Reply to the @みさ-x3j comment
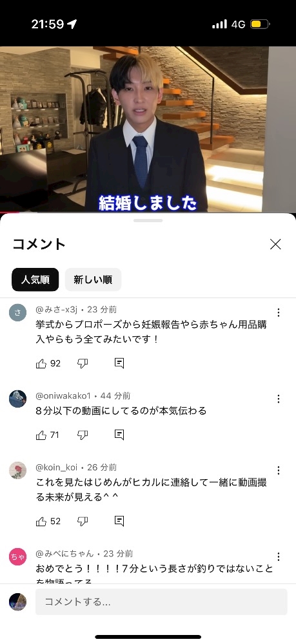The width and height of the screenshot is (296, 644). 119,363
